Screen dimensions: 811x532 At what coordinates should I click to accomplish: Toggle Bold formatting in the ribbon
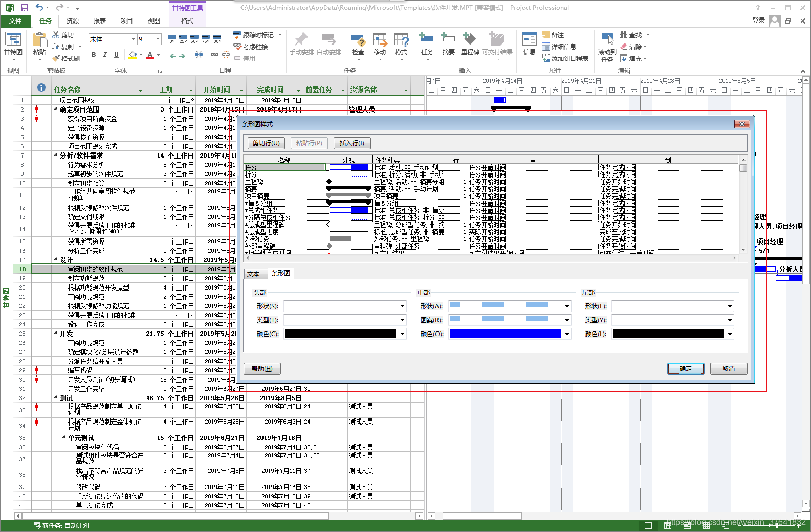tap(94, 55)
